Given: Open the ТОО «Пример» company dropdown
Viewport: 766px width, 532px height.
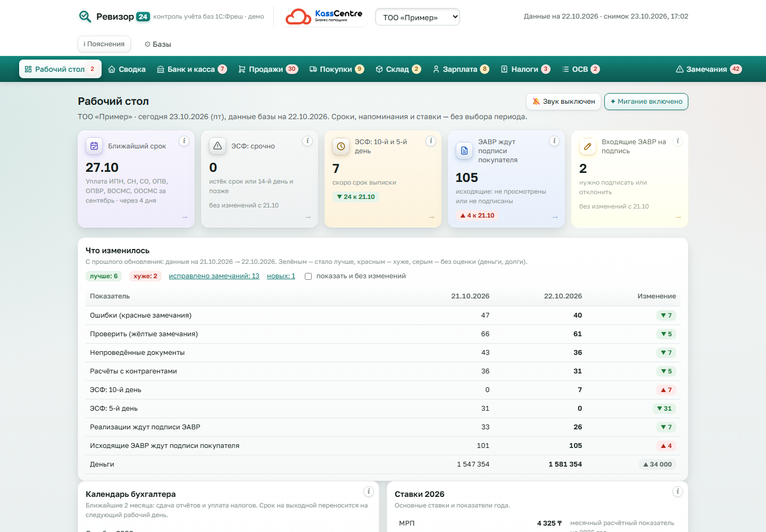Looking at the screenshot, I should pyautogui.click(x=418, y=17).
